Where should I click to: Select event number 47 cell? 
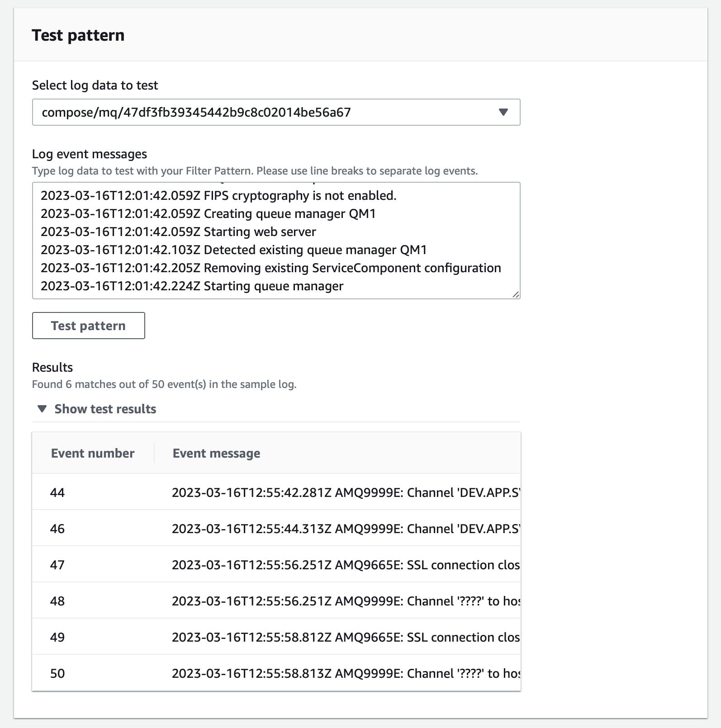[x=57, y=565]
